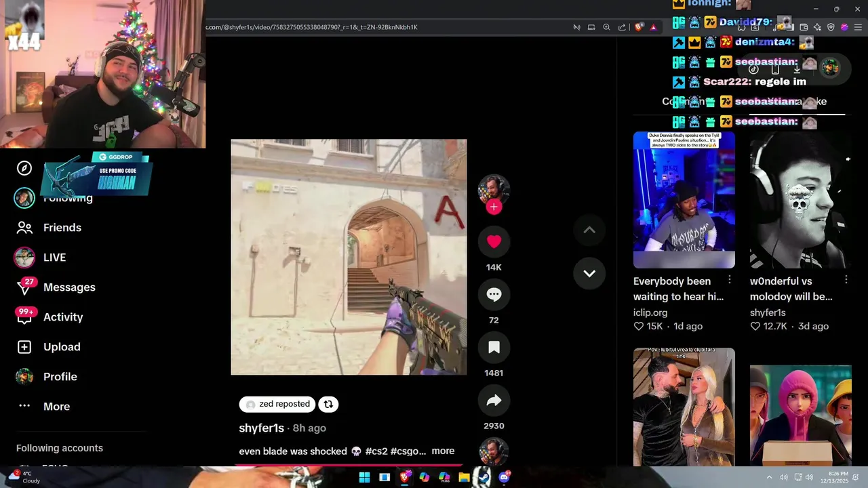Seek using the red video progress bar
The width and height of the screenshot is (868, 488).
coord(349,466)
